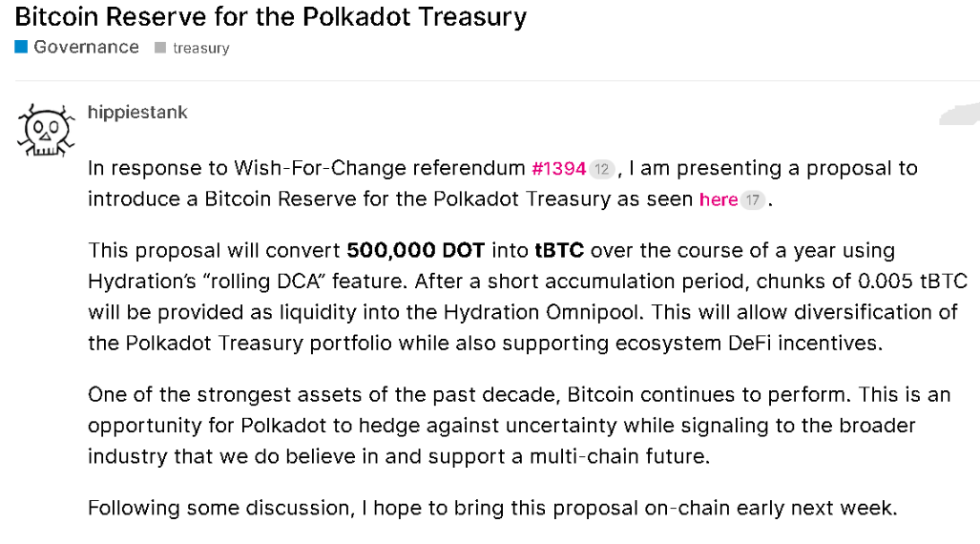Click the 17 click-count badge after here
980x544 pixels.
coord(753,200)
